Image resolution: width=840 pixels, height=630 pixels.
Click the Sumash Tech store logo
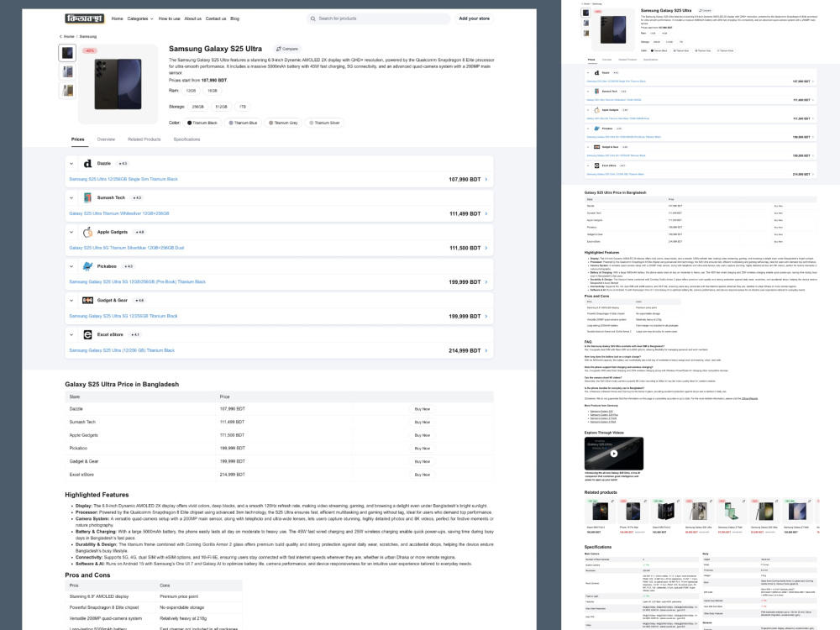pos(88,197)
